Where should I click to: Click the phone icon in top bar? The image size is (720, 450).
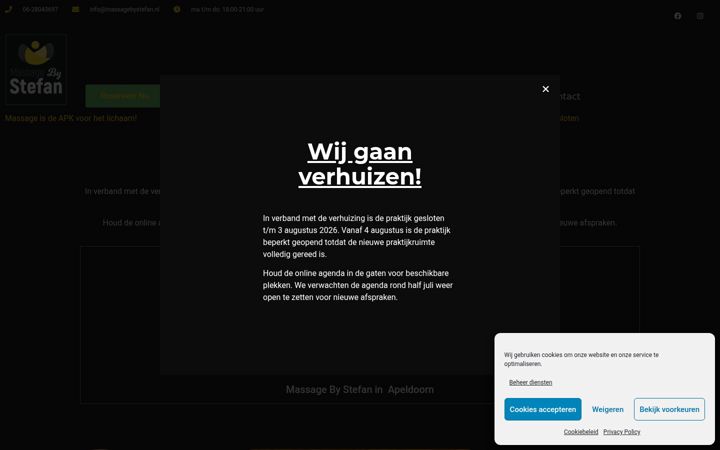click(8, 9)
